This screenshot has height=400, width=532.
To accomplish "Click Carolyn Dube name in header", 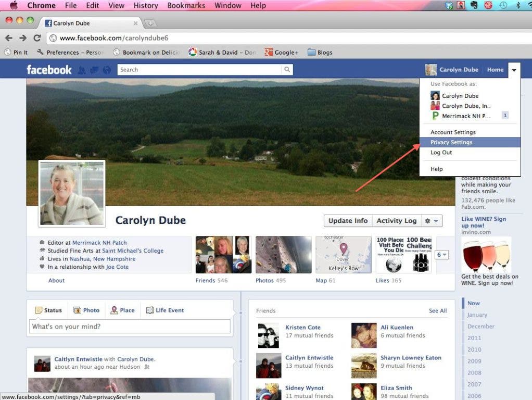I will [x=459, y=70].
